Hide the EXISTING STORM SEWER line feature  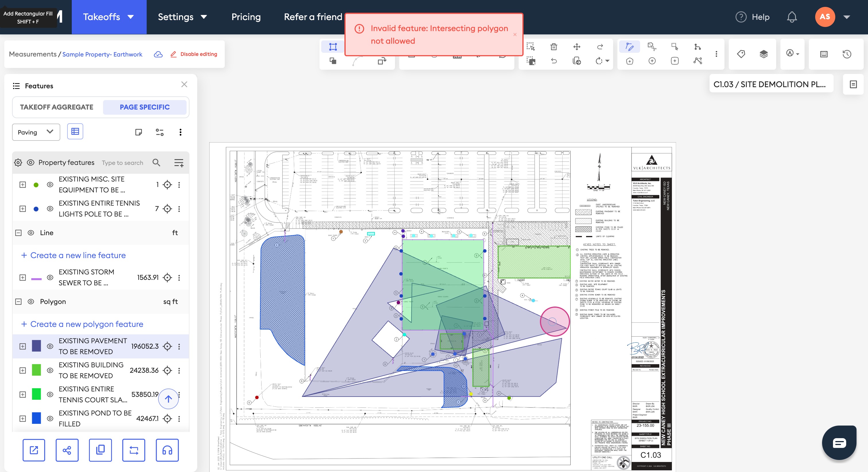point(50,277)
